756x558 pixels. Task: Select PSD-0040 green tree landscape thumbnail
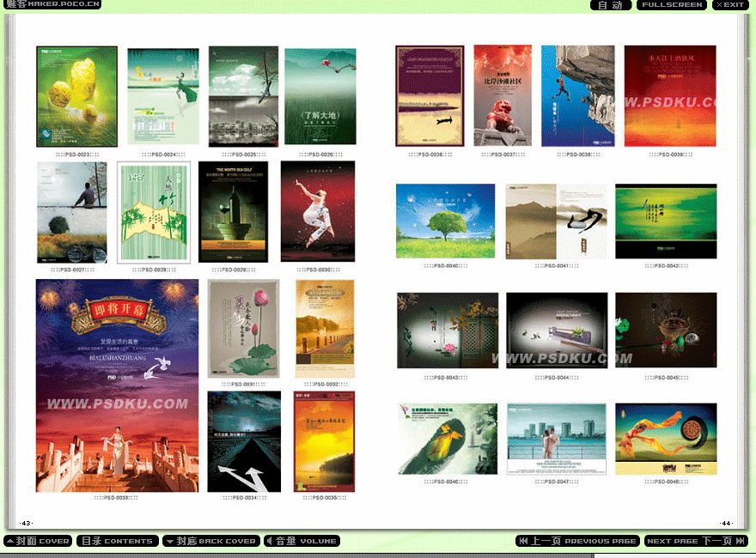pos(445,221)
